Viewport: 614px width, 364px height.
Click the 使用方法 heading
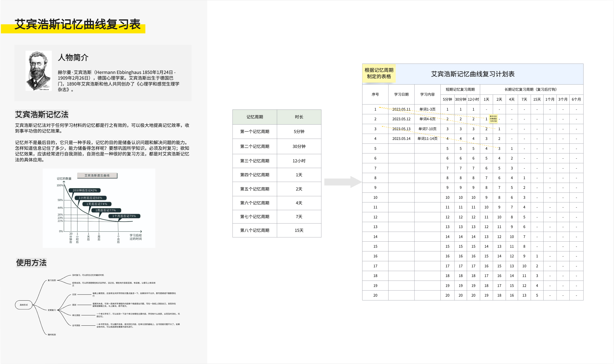31,263
